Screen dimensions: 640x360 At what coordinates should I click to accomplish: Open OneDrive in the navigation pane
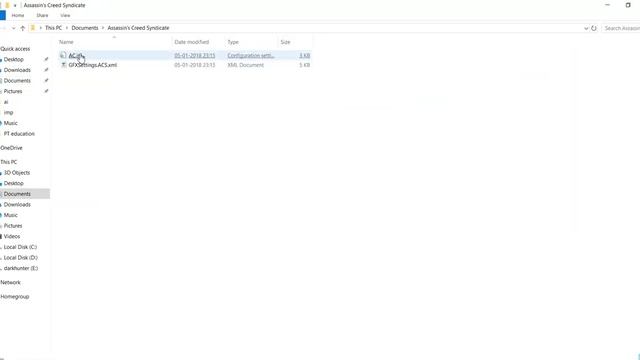[x=11, y=148]
